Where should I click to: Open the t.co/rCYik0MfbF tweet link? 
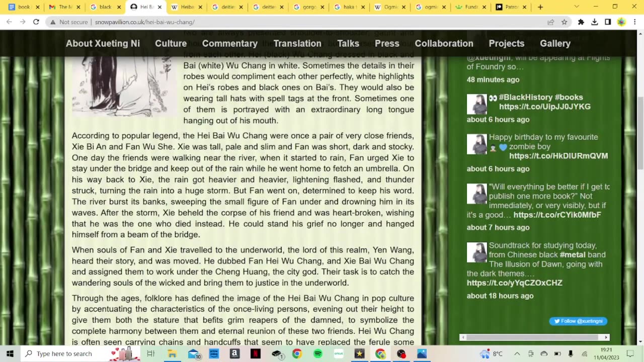[557, 215]
